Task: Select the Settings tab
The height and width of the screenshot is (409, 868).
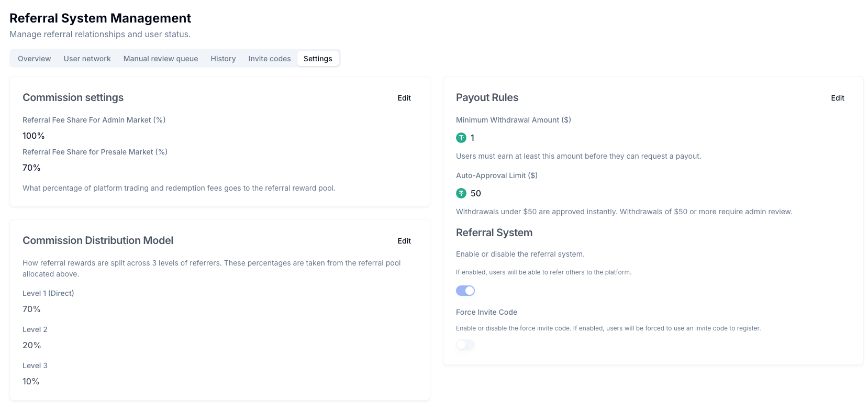Action: pos(318,59)
